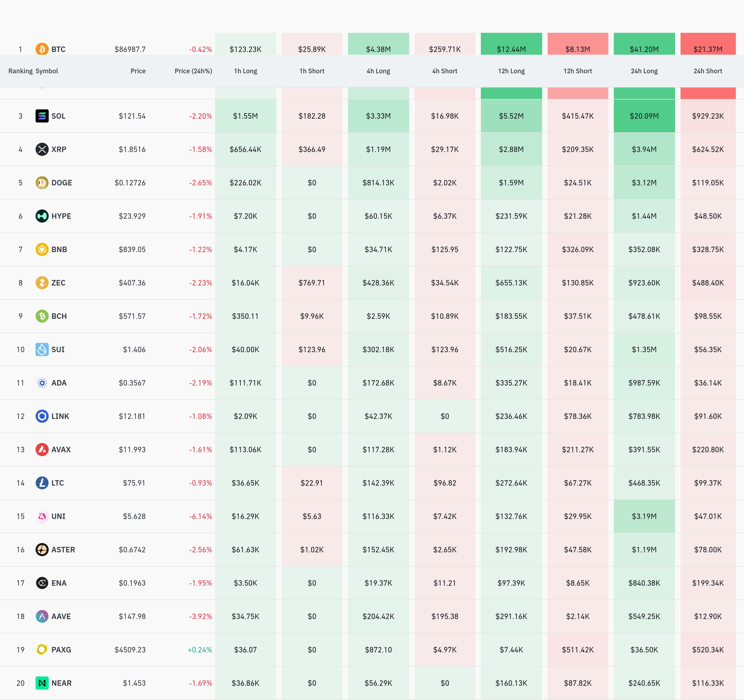This screenshot has width=744, height=700.
Task: Sort by 1h Long column
Action: point(246,71)
